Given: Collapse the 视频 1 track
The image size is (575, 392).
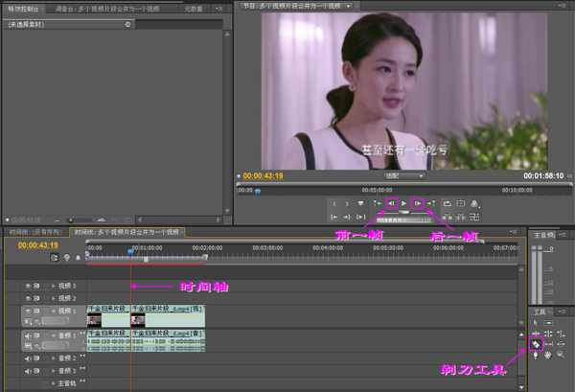Looking at the screenshot, I should [54, 311].
